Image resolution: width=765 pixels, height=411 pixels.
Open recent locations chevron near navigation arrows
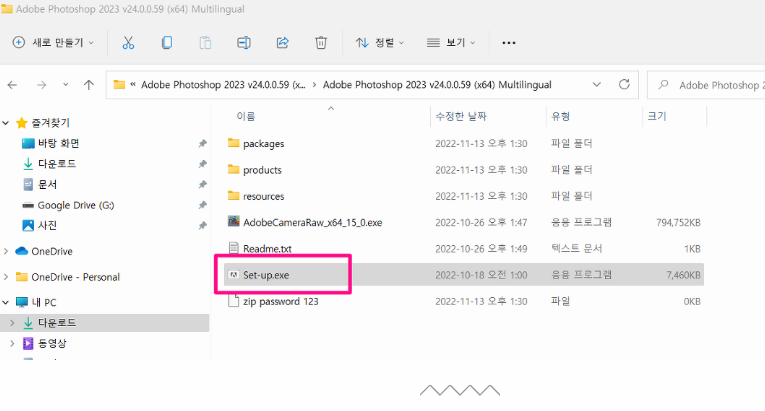coord(65,85)
